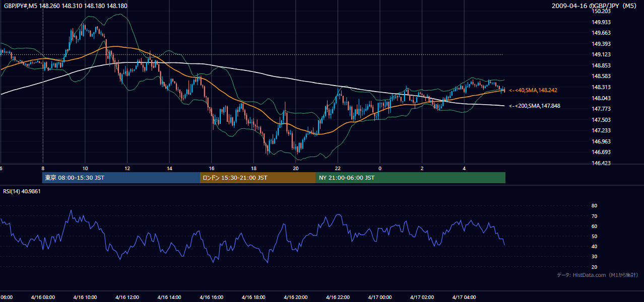
Task: Click RSI axis level 80
Action: pyautogui.click(x=595, y=206)
